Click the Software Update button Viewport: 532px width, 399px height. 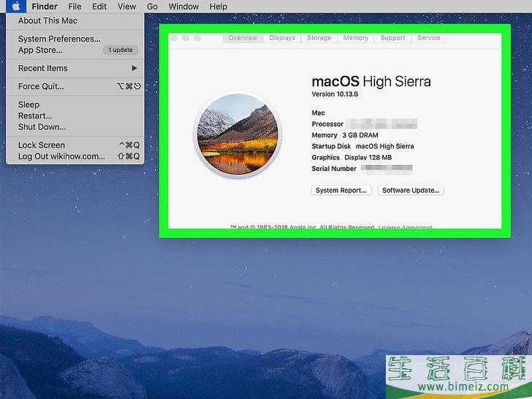click(x=411, y=190)
